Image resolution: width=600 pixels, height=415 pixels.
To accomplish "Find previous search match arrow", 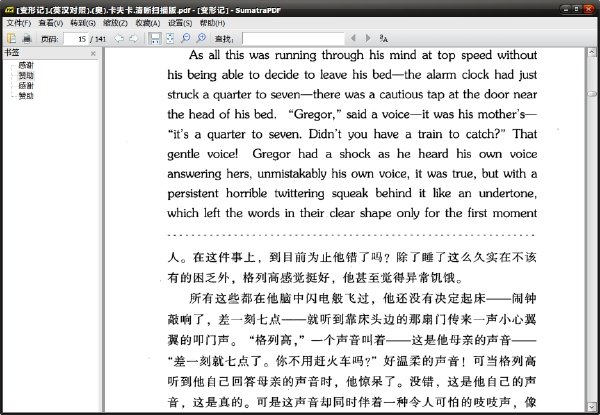I will point(353,38).
